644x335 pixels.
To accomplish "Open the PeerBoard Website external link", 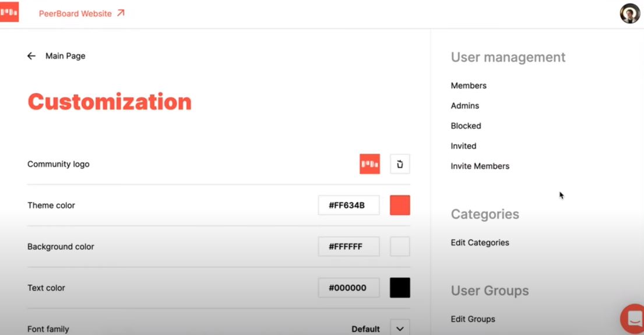I will 82,13.
